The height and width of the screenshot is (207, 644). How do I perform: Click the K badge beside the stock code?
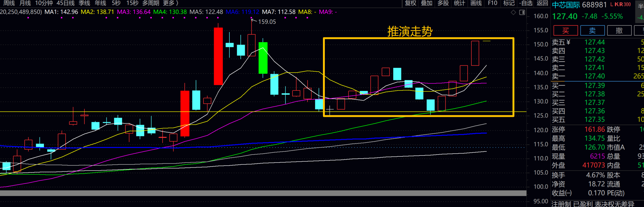(x=617, y=4)
